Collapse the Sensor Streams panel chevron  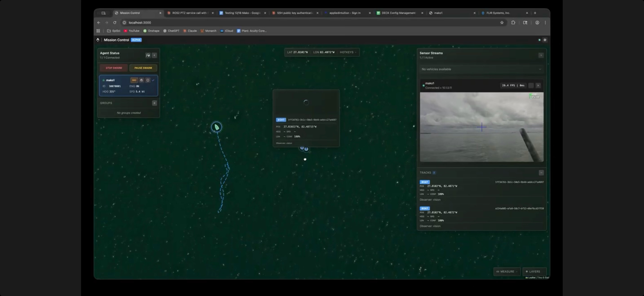pos(541,55)
